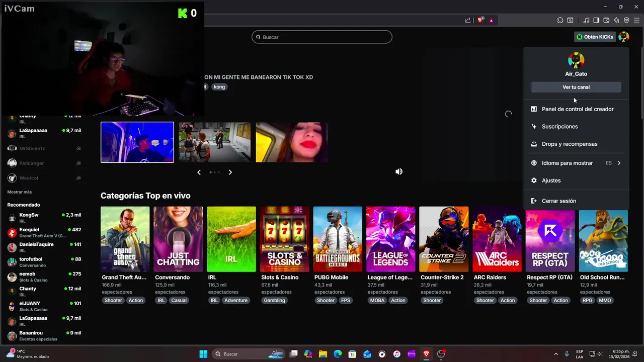Open File Explorer from taskbar
The height and width of the screenshot is (362, 644).
[323, 354]
